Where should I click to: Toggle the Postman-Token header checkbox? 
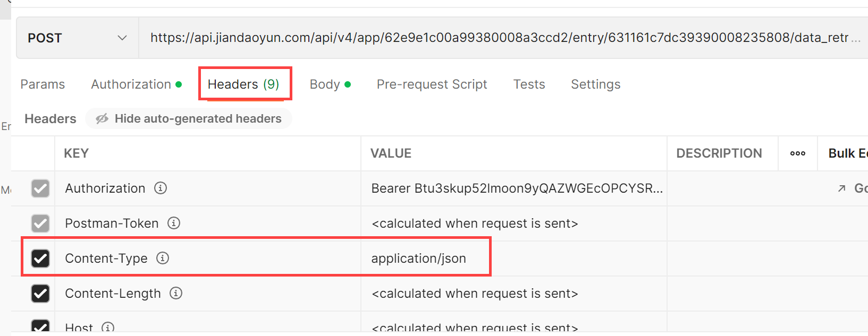pyautogui.click(x=40, y=223)
